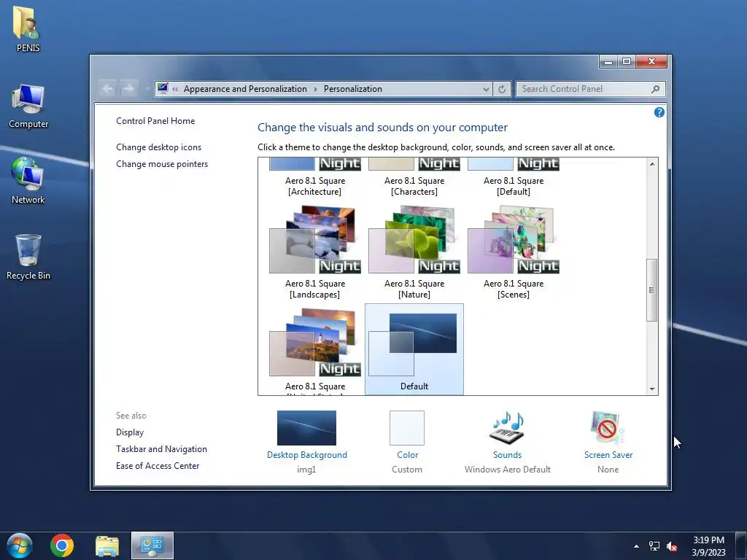Open Taskbar and Navigation link
This screenshot has width=747, height=560.
click(161, 449)
